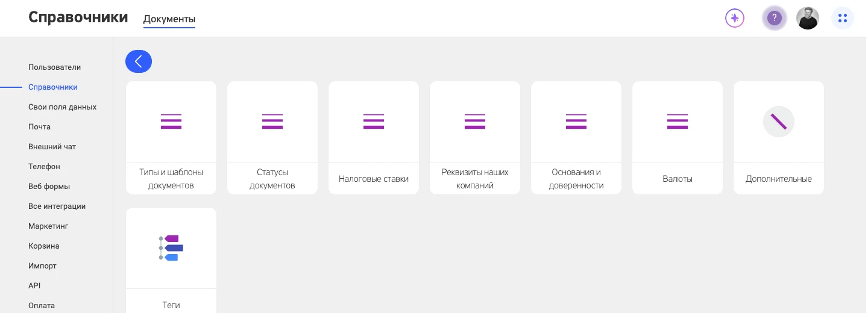Viewport: 868px width, 313px height.
Task: Open the Статусы документов label
Action: click(x=272, y=179)
